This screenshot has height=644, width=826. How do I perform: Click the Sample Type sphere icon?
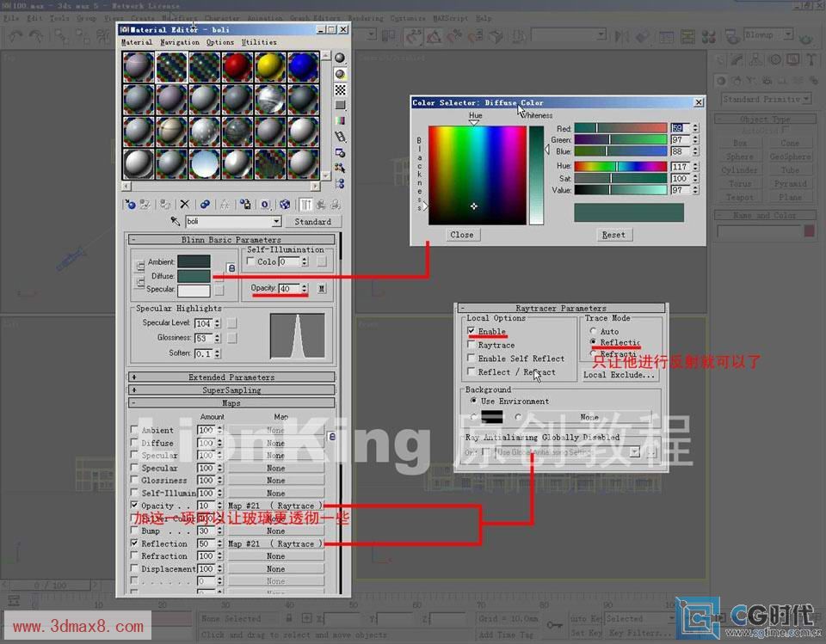click(341, 58)
